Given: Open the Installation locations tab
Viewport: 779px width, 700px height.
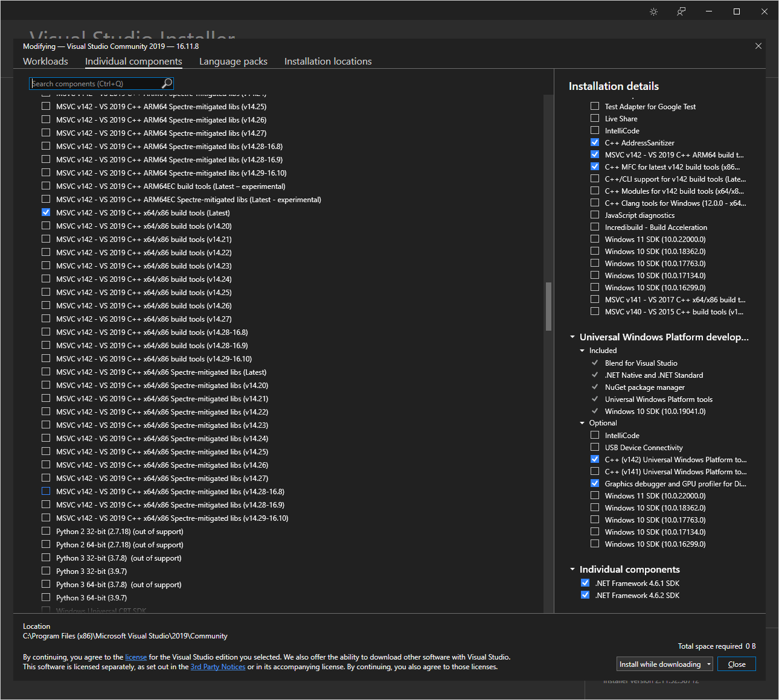Looking at the screenshot, I should click(328, 62).
